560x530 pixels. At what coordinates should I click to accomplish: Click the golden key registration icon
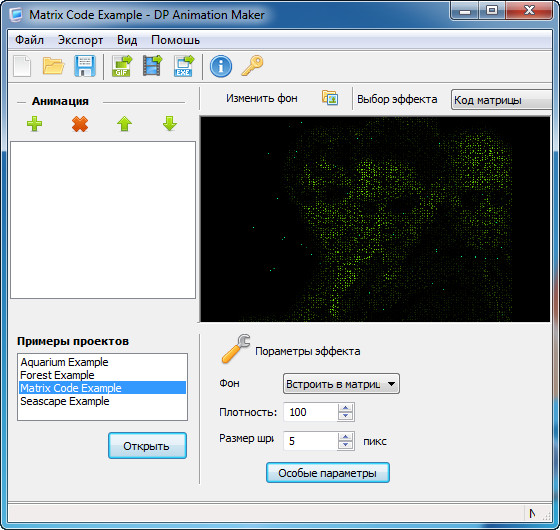[x=252, y=66]
